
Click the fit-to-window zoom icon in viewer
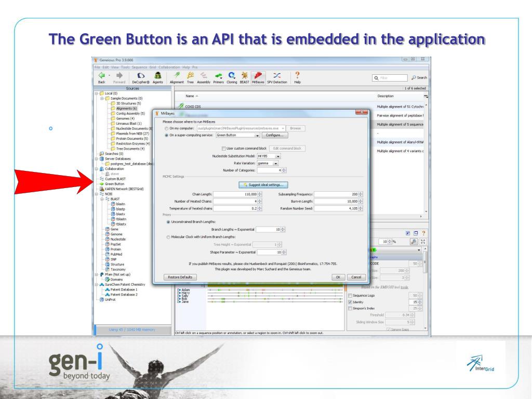tap(423, 242)
